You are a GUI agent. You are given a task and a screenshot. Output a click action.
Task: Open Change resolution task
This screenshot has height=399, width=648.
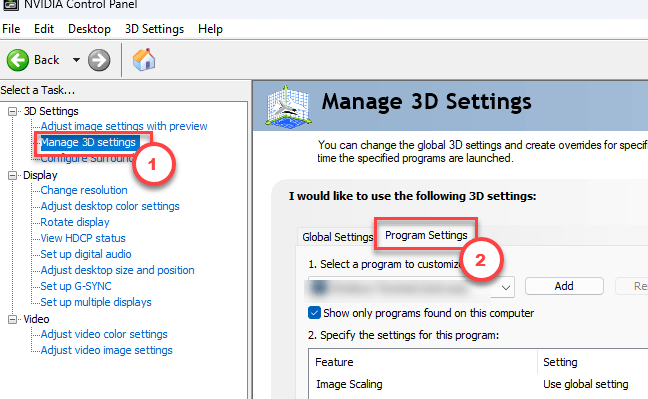click(x=84, y=190)
